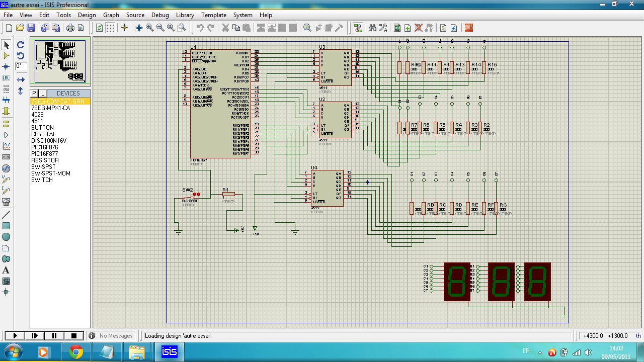This screenshot has height=362, width=644.
Task: Click the L library button
Action: coord(43,94)
